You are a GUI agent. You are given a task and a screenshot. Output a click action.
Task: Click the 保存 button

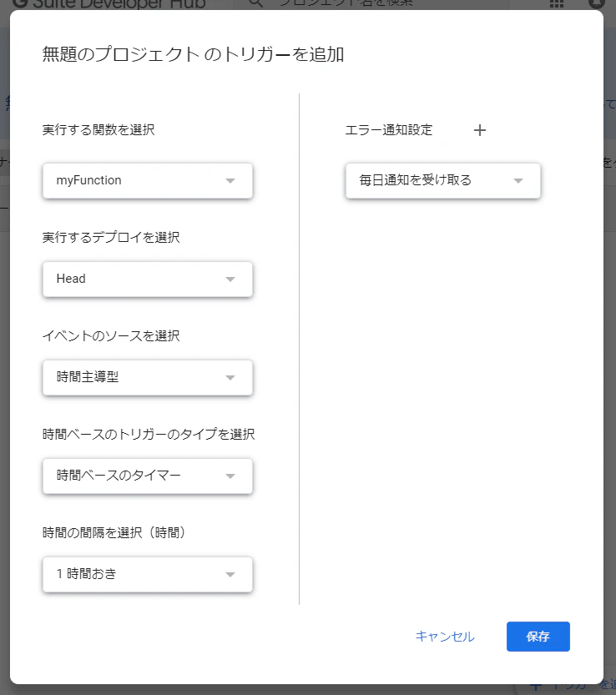coord(538,637)
